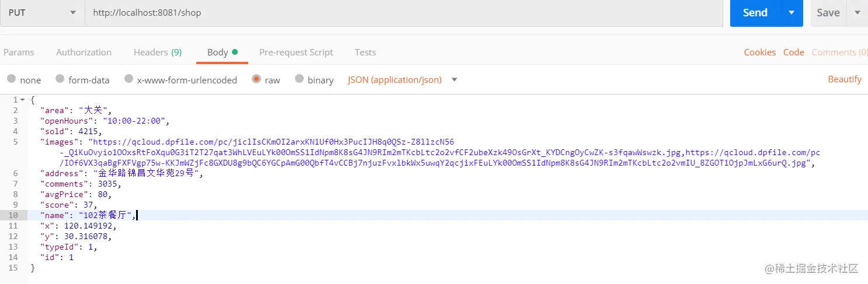This screenshot has width=868, height=284.
Task: Open the Headers (9) tab
Action: tap(158, 52)
